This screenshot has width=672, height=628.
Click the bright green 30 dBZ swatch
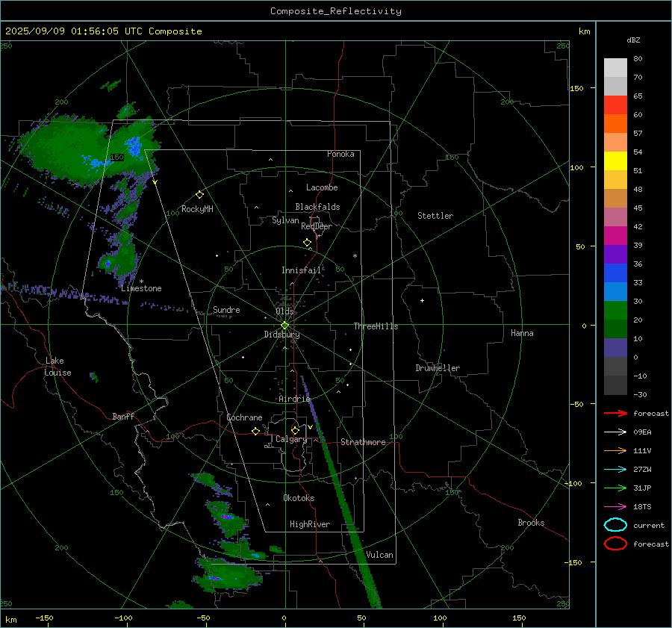pyautogui.click(x=615, y=311)
